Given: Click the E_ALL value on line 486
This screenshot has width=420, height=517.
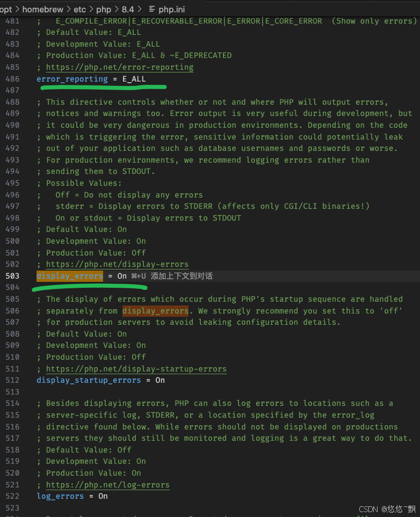Looking at the screenshot, I should tap(134, 79).
